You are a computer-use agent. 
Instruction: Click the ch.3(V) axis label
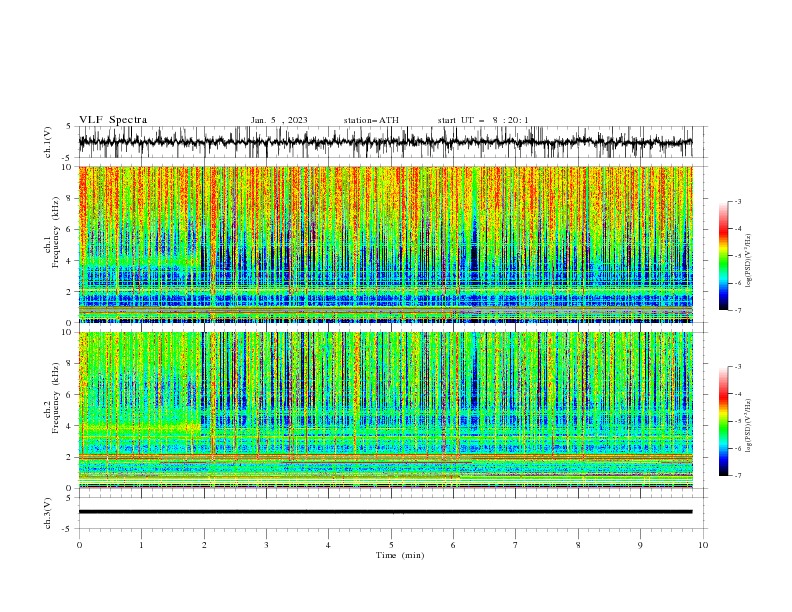(48, 513)
